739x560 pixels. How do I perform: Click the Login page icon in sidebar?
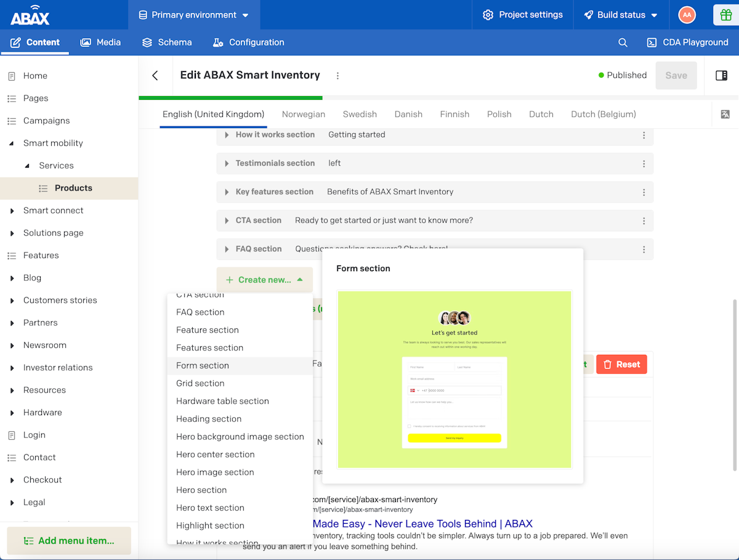coord(11,435)
